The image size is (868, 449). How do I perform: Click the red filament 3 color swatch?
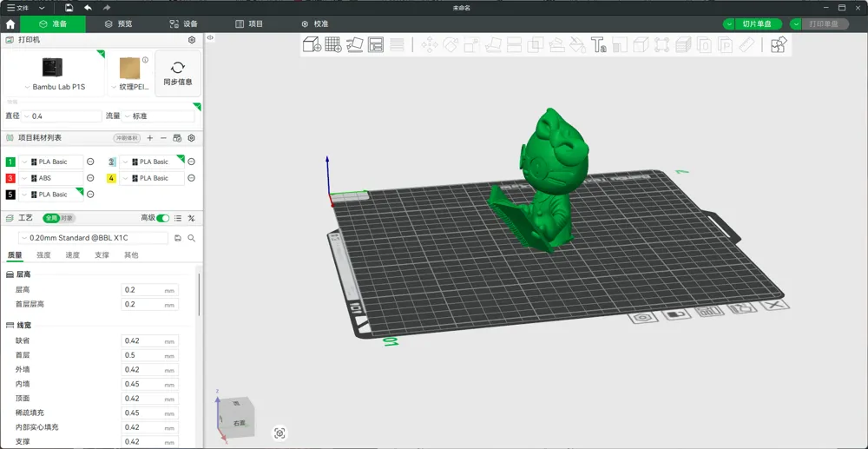(x=10, y=178)
